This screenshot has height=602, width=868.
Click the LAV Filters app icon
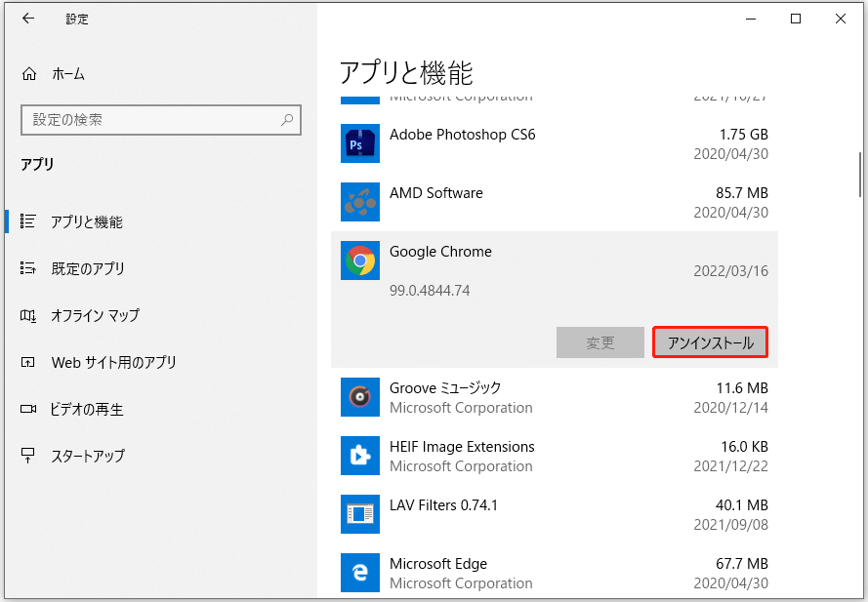[360, 514]
